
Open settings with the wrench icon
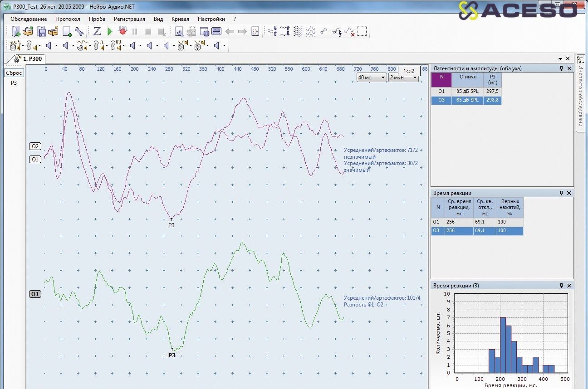[x=79, y=31]
